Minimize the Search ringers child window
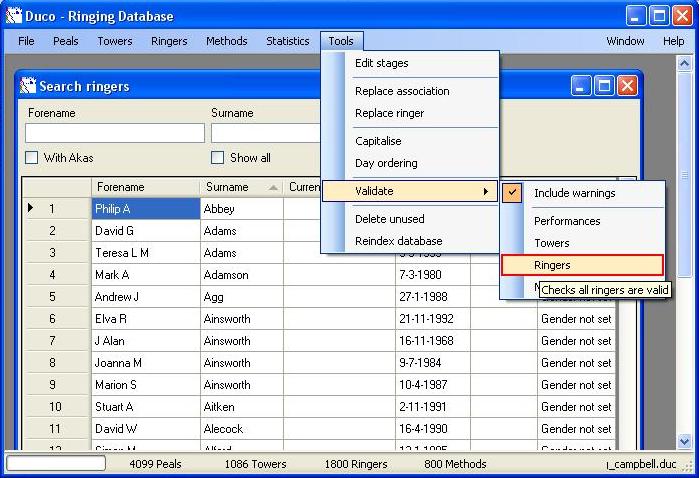Screen dimensions: 699x478 coord(581,86)
